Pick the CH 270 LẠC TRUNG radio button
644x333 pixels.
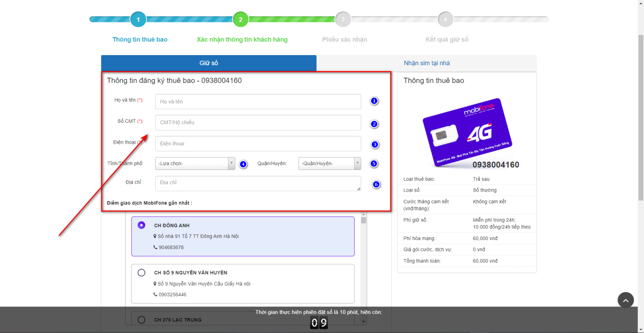coord(141,320)
